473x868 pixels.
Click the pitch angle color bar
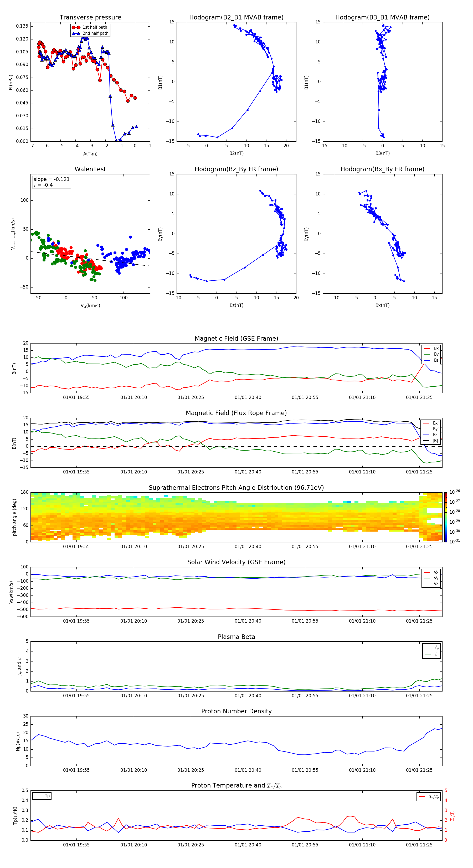[x=446, y=517]
